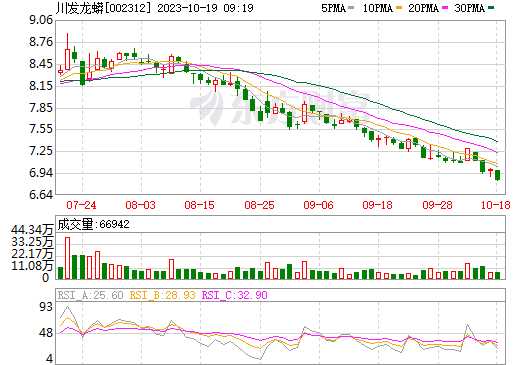Click the RSI axis value 93
The width and height of the screenshot is (520, 365).
point(46,307)
